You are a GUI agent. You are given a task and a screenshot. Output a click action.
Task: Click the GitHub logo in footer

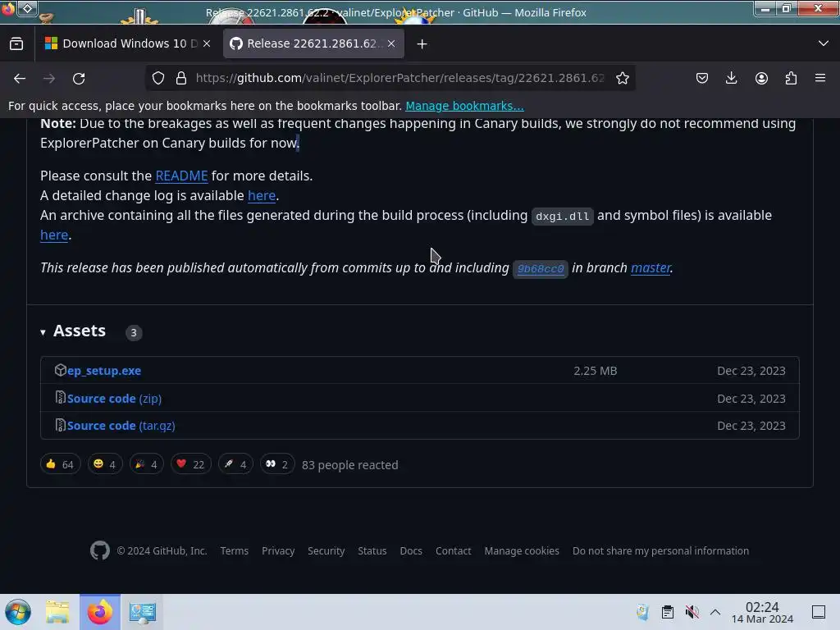pyautogui.click(x=99, y=550)
